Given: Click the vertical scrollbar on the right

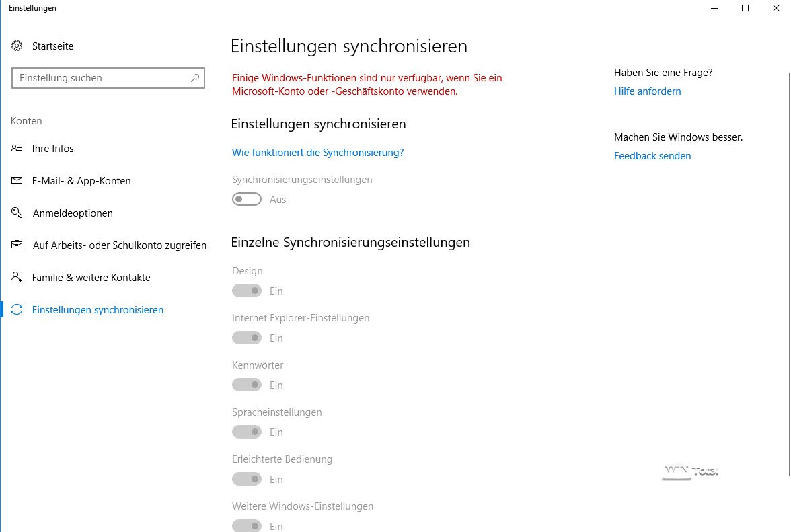Looking at the screenshot, I should pyautogui.click(x=788, y=269).
